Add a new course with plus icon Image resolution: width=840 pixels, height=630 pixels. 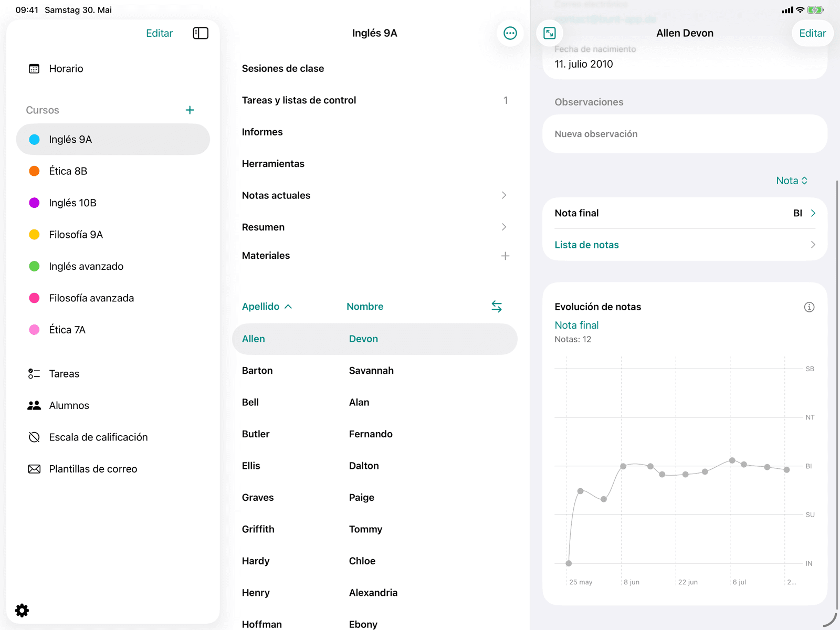[190, 110]
